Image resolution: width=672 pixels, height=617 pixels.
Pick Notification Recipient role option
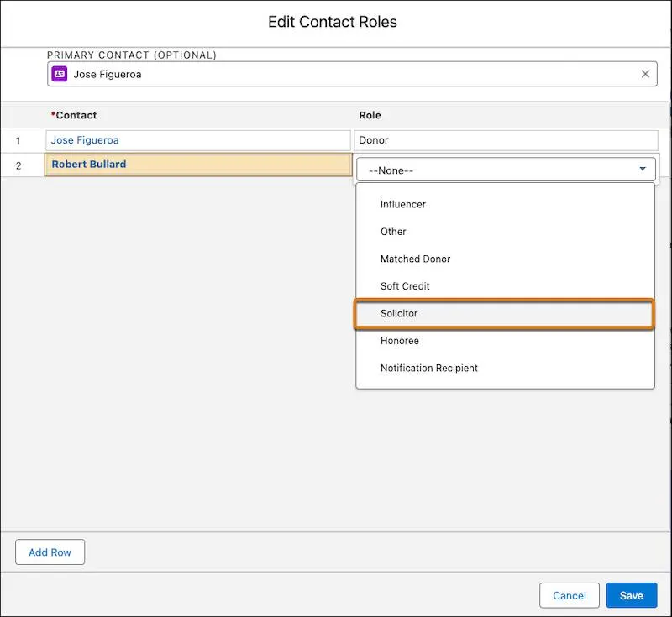point(506,369)
